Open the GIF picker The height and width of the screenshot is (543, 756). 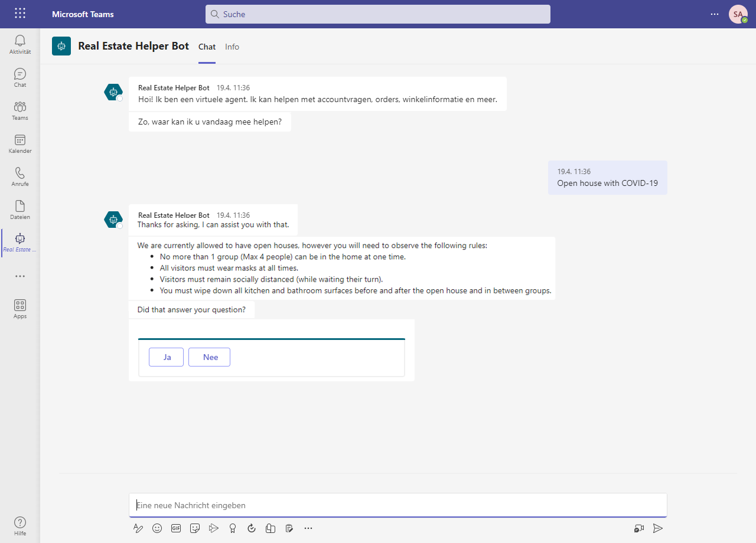coord(176,528)
